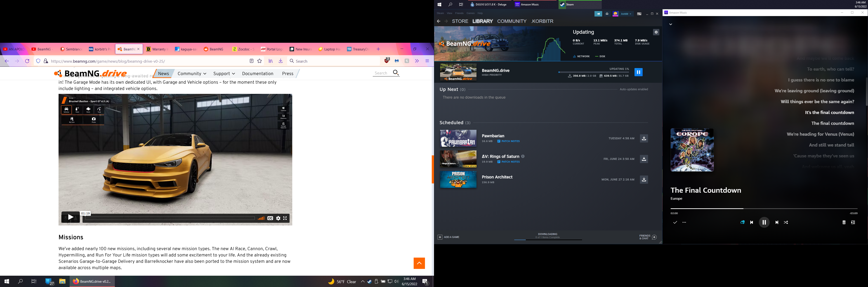The image size is (868, 287).
Task: Go back in Steam navigation
Action: pos(438,21)
